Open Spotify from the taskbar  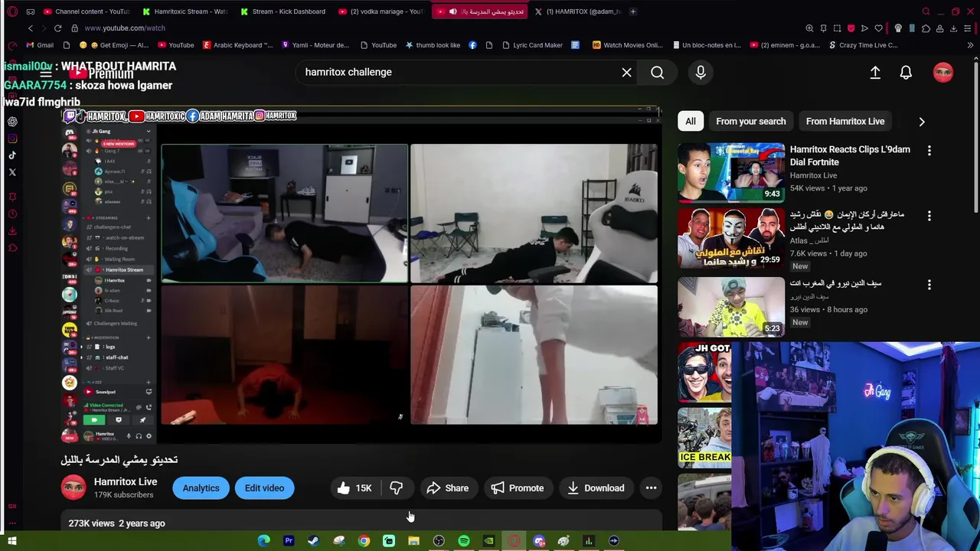pyautogui.click(x=464, y=541)
